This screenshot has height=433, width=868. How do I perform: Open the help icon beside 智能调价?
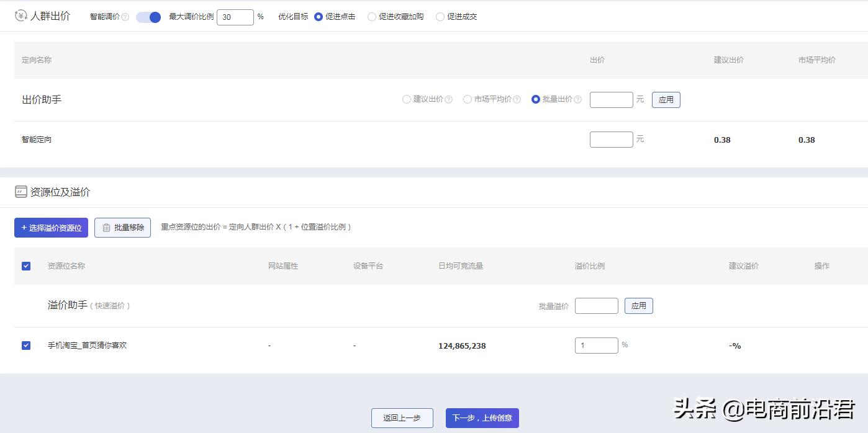(124, 17)
